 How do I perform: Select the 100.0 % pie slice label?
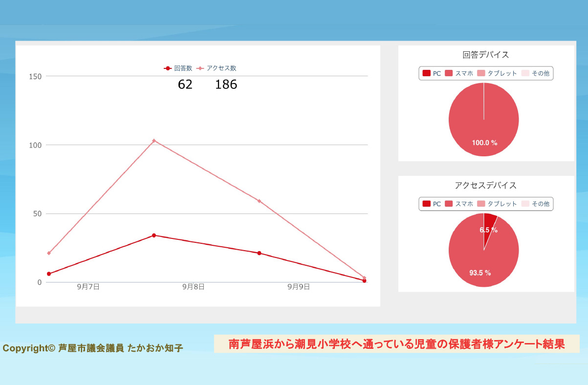(484, 143)
